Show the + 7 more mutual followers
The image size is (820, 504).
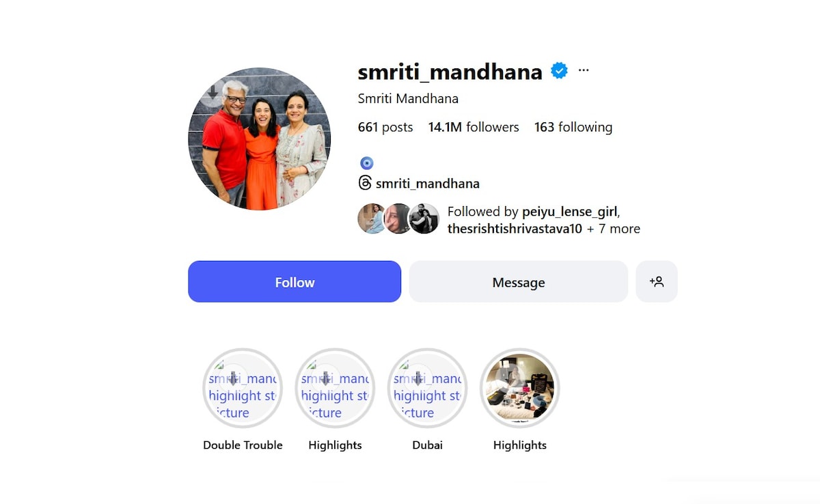tap(614, 229)
